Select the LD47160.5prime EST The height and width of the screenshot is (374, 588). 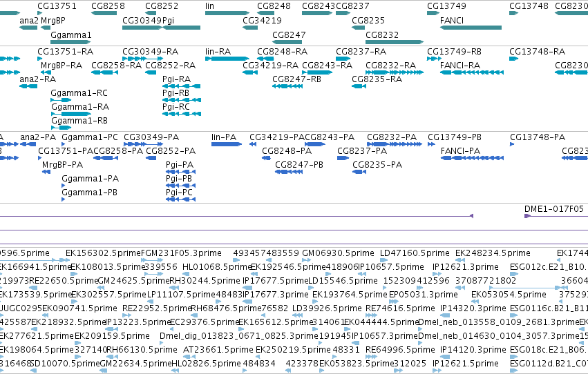383,260
